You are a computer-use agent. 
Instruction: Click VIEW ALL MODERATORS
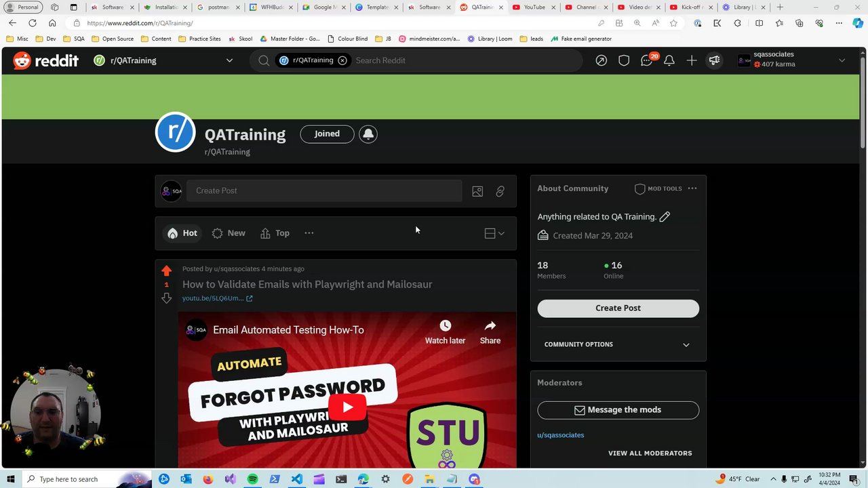[x=650, y=453]
